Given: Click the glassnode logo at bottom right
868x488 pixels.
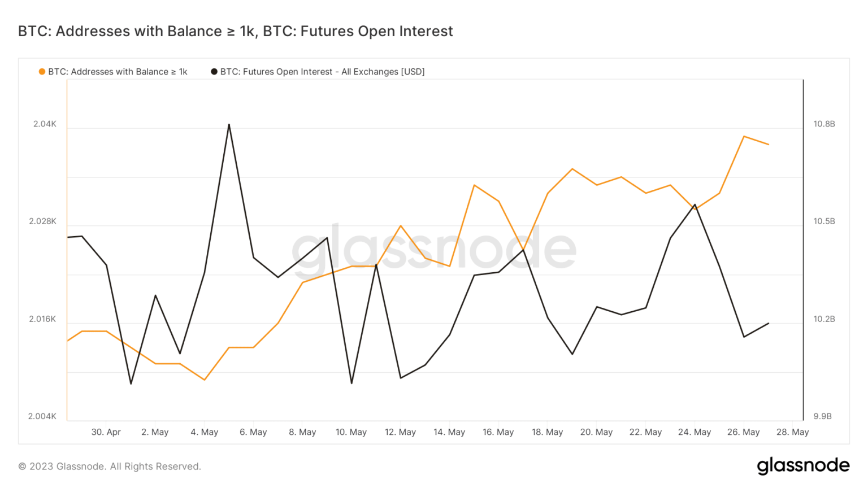Looking at the screenshot, I should [x=803, y=465].
